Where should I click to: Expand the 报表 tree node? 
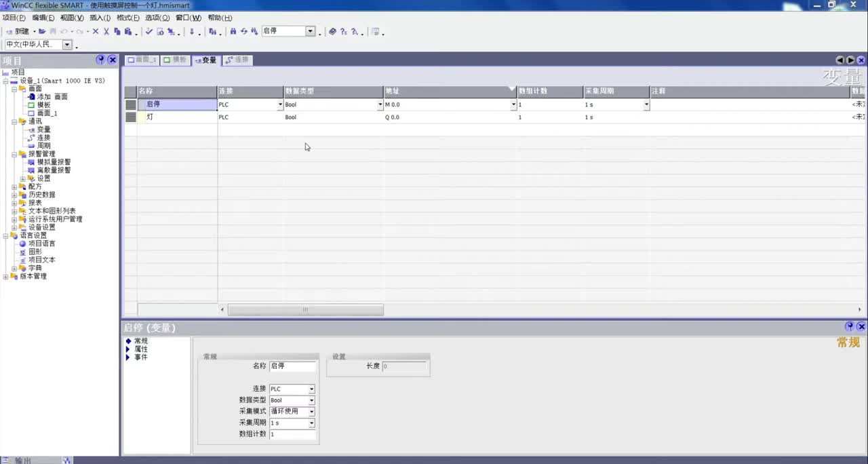tap(14, 203)
